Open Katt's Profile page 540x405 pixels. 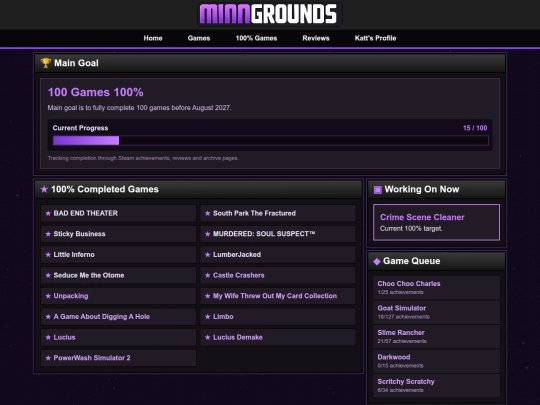click(375, 38)
